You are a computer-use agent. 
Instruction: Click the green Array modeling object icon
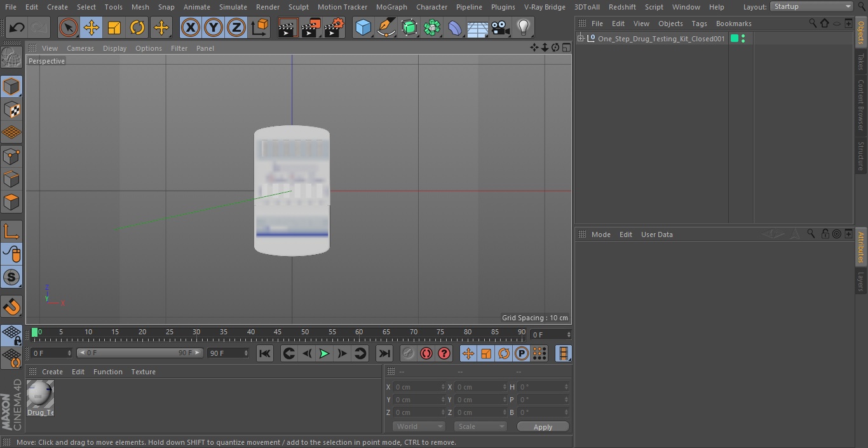tap(432, 27)
